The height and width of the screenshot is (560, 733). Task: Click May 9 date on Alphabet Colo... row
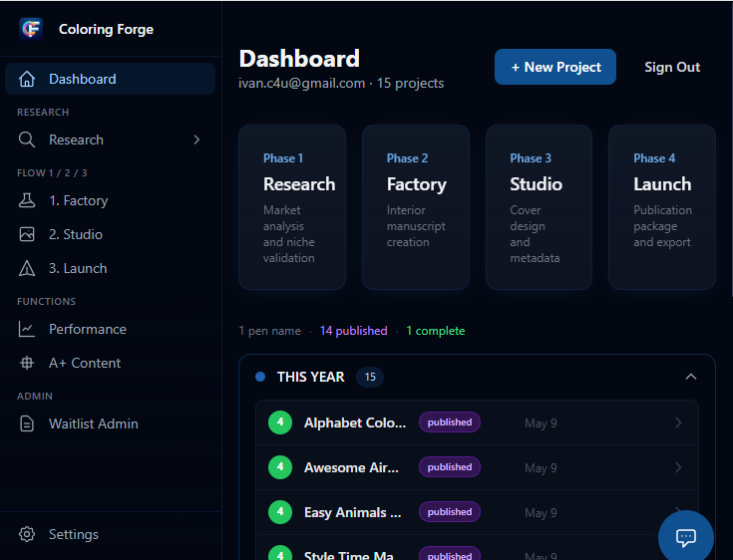click(x=541, y=423)
